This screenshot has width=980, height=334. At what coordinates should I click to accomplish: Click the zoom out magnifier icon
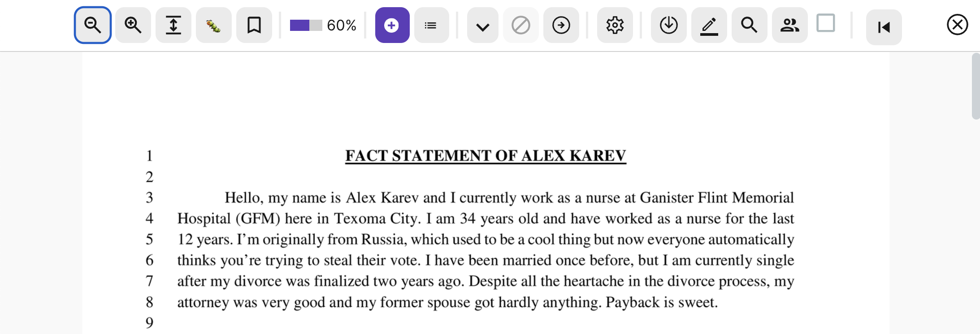pos(93,25)
